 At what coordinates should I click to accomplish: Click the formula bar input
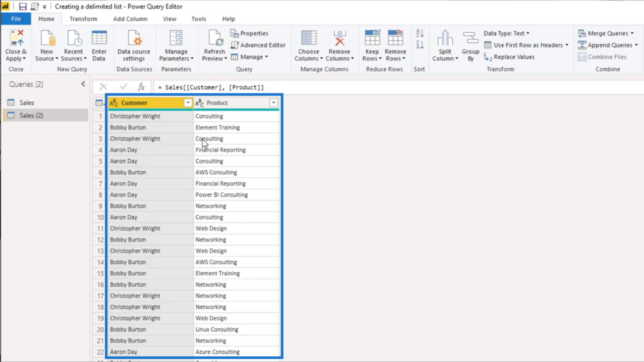click(x=399, y=87)
